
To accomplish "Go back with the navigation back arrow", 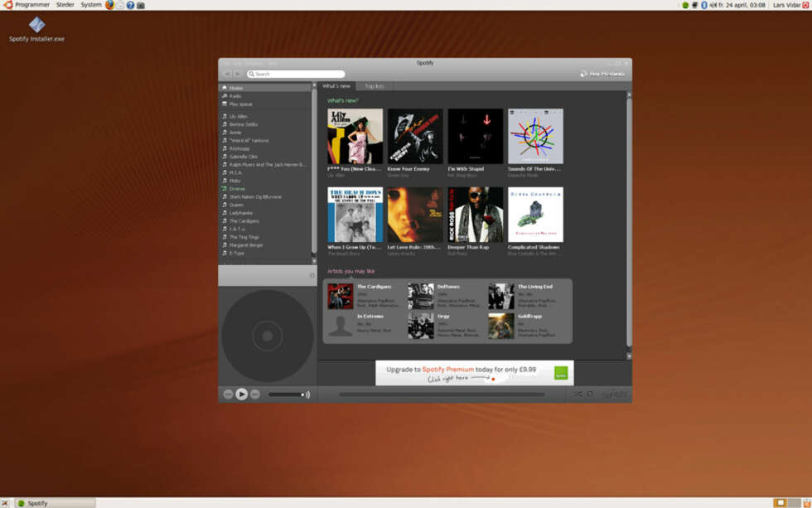I will 227,74.
